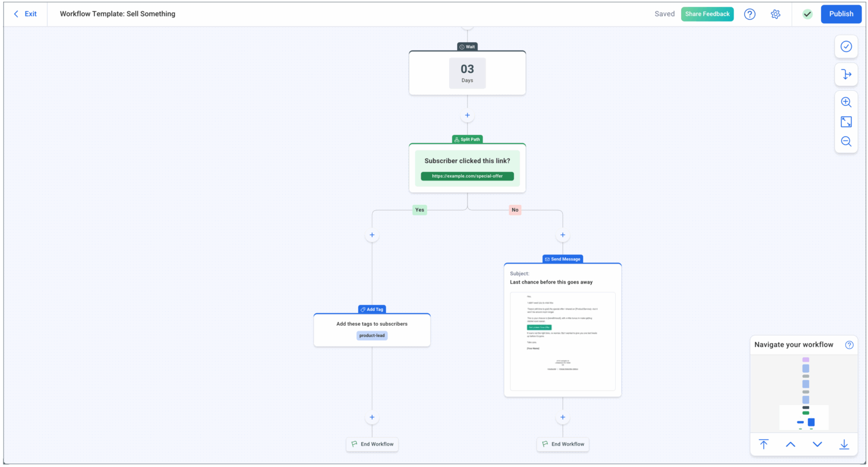Open Share Feedback
This screenshot has height=467, width=868.
[x=707, y=14]
